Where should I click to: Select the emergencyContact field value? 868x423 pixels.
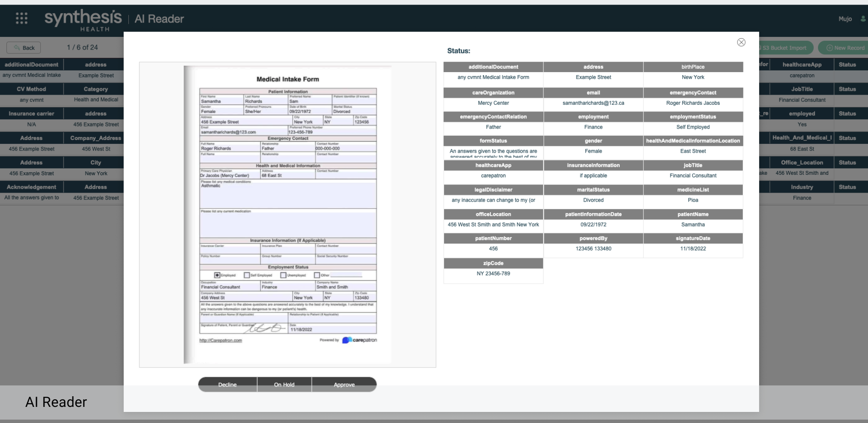[x=693, y=103]
